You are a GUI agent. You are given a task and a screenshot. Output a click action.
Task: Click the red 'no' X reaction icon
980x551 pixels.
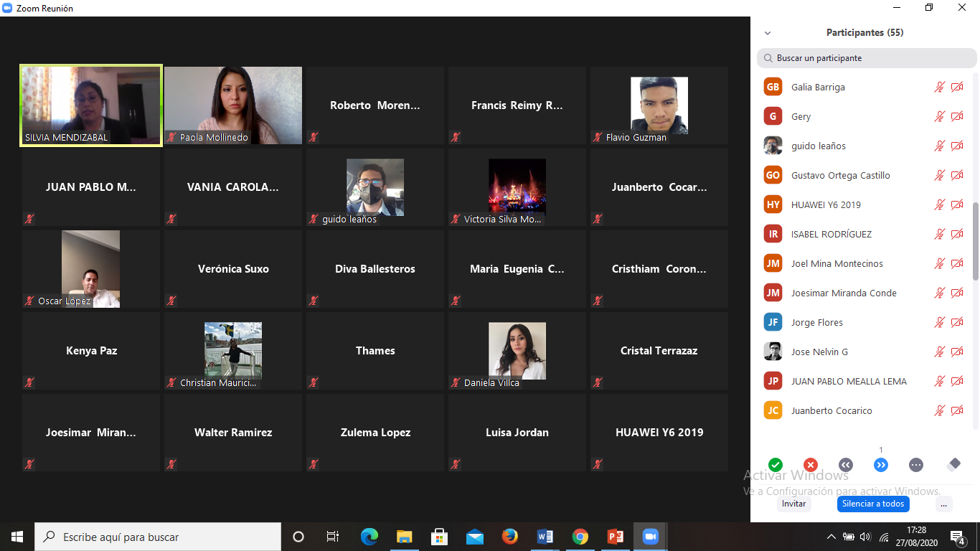click(x=811, y=465)
